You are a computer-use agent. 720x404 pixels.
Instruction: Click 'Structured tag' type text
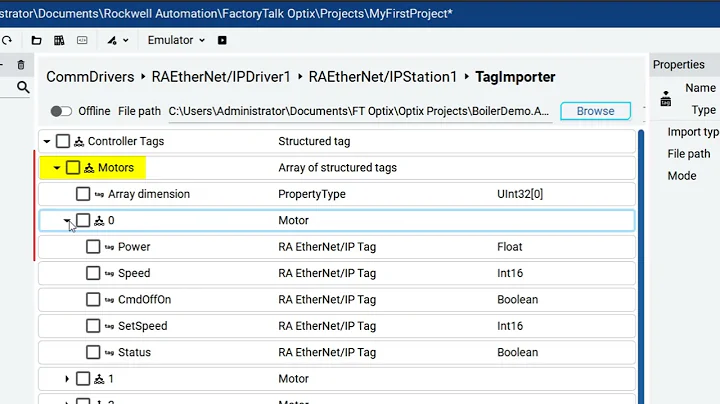314,141
